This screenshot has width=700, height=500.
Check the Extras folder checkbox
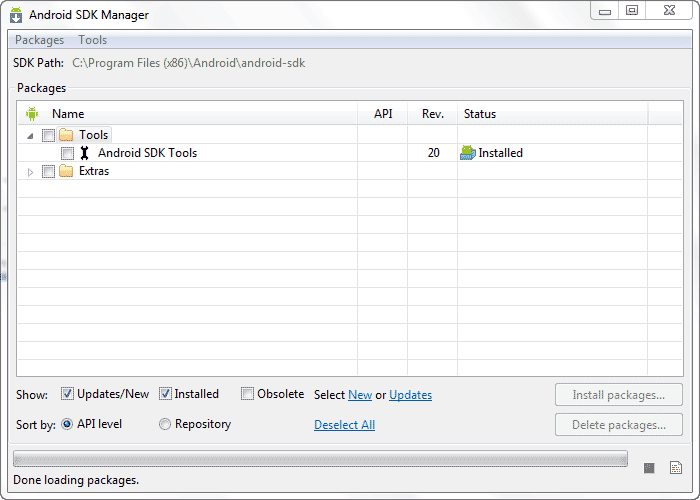(x=48, y=171)
